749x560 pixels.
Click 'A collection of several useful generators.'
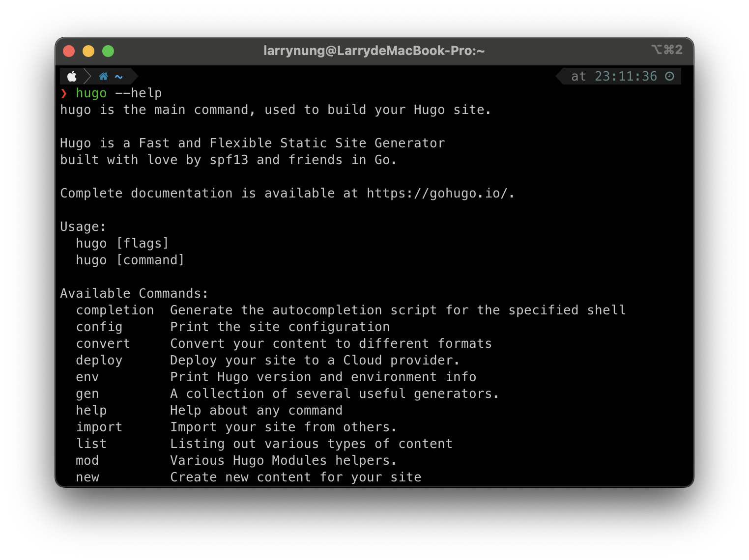pyautogui.click(x=334, y=394)
